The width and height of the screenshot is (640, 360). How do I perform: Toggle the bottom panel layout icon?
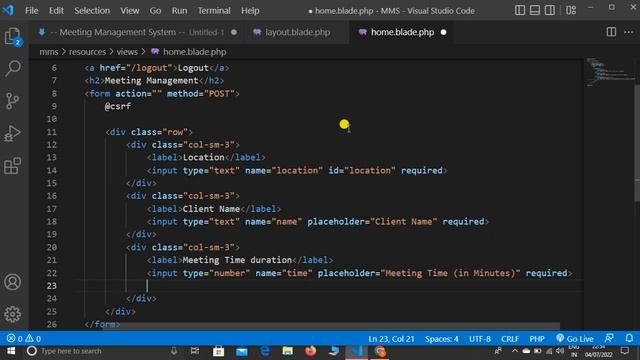535,10
